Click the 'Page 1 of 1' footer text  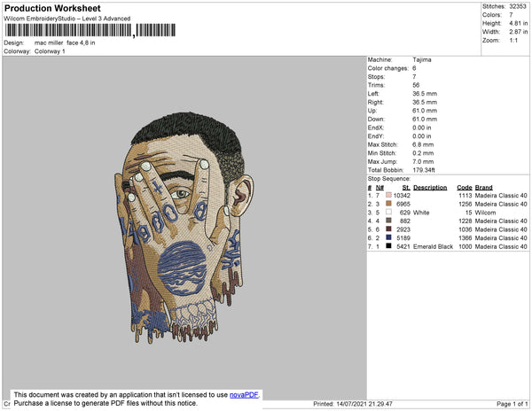tap(512, 404)
